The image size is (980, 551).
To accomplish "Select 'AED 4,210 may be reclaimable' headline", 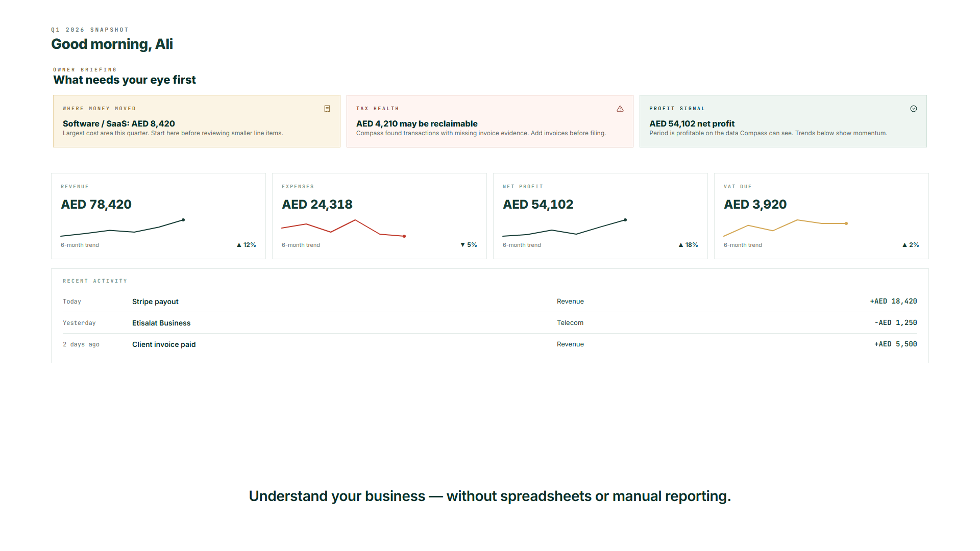I will [x=417, y=123].
